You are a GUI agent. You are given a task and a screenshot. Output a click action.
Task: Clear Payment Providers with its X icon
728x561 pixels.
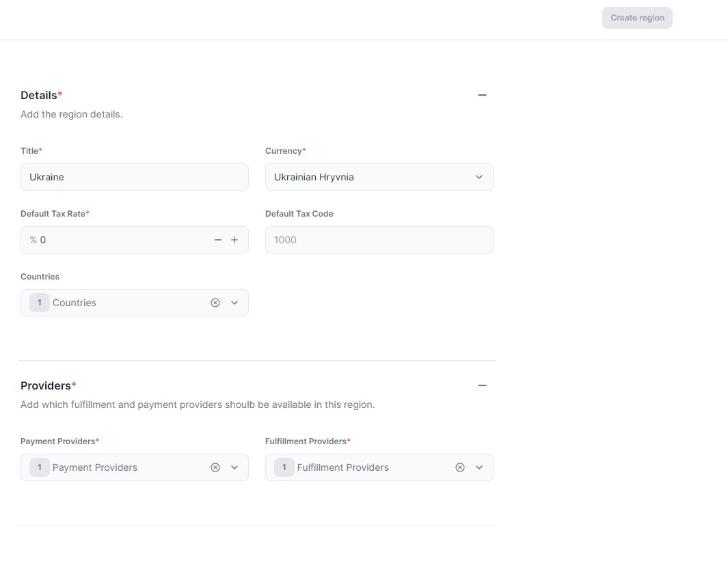click(x=215, y=467)
